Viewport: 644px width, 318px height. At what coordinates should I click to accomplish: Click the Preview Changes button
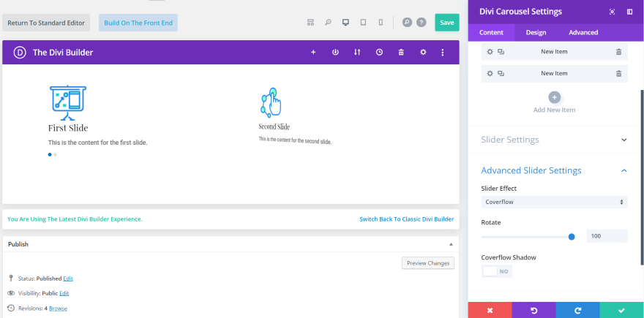pyautogui.click(x=428, y=263)
